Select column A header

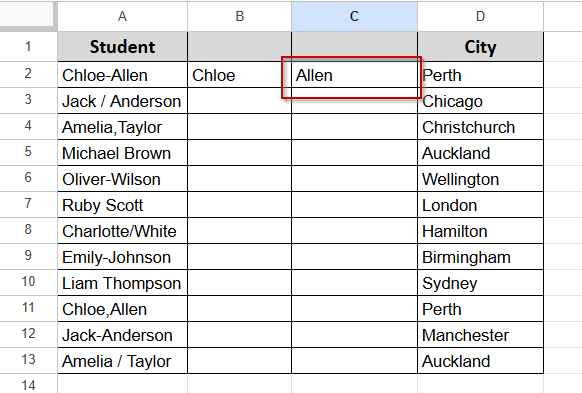(x=122, y=16)
